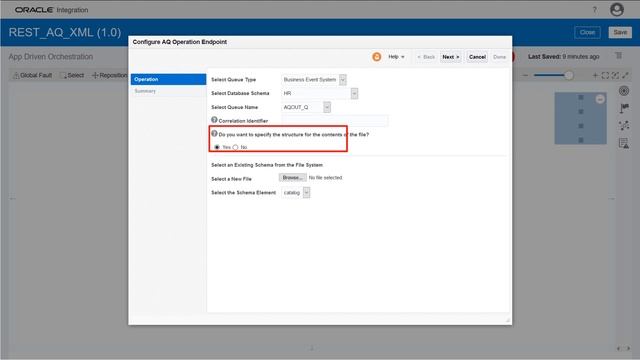Click the orange refresh icon in dialog toolbar

point(377,57)
